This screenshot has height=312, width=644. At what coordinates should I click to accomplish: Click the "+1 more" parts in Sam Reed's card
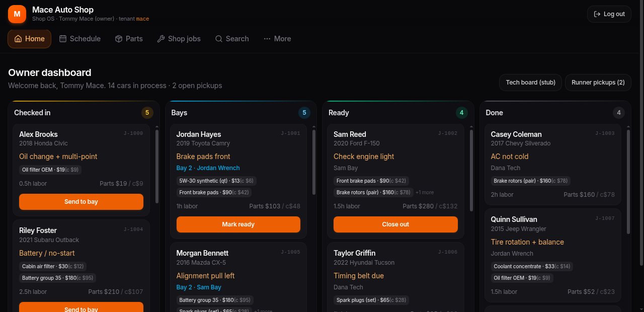[x=425, y=192]
